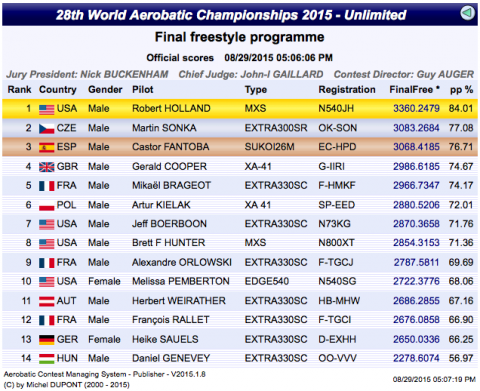Select the Jeff BOERBOON pilot row
This screenshot has width=480, height=391.
240,224
